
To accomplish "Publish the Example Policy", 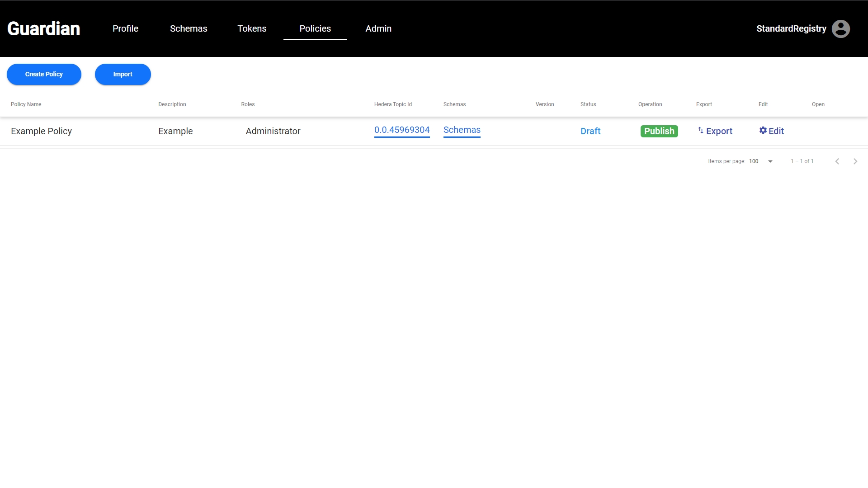I will point(659,131).
